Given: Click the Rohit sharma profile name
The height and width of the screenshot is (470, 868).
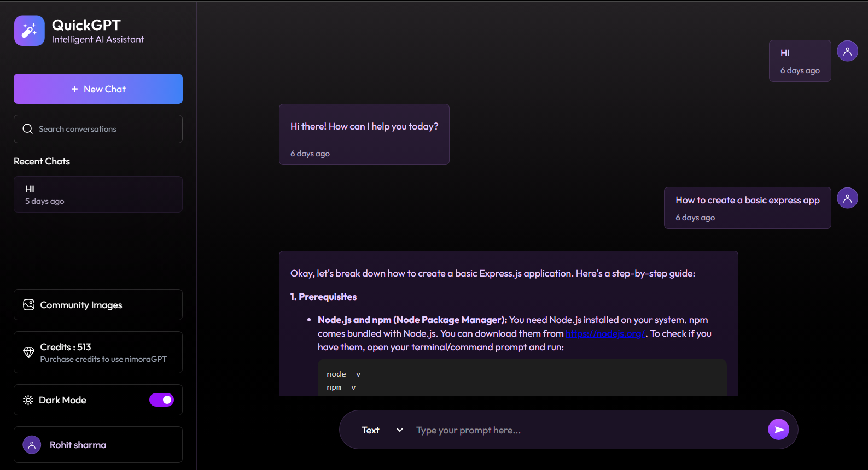Looking at the screenshot, I should 78,445.
